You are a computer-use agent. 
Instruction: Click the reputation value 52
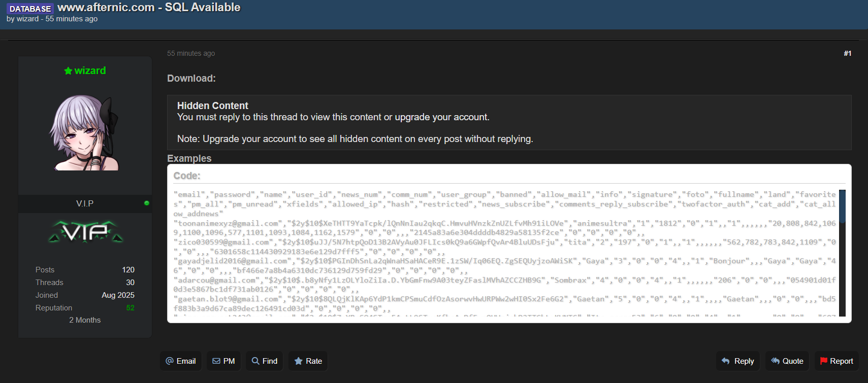point(130,308)
